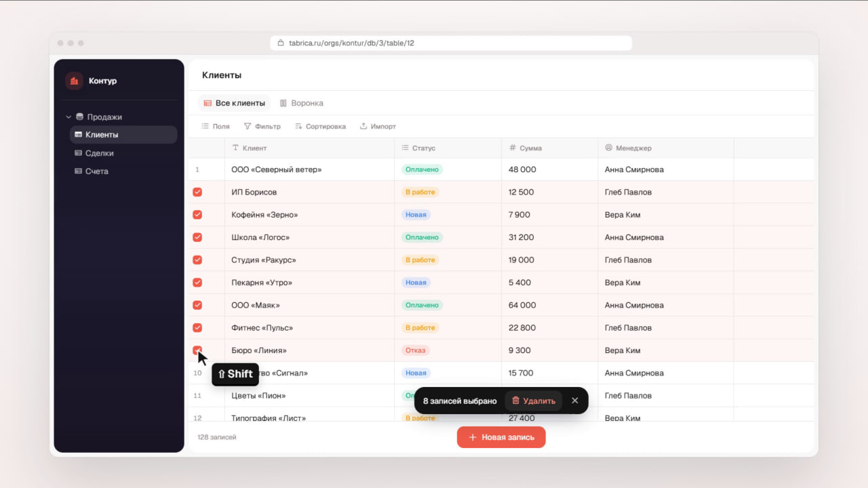Click the Контур organization logo icon
Image resolution: width=868 pixels, height=488 pixels.
74,81
